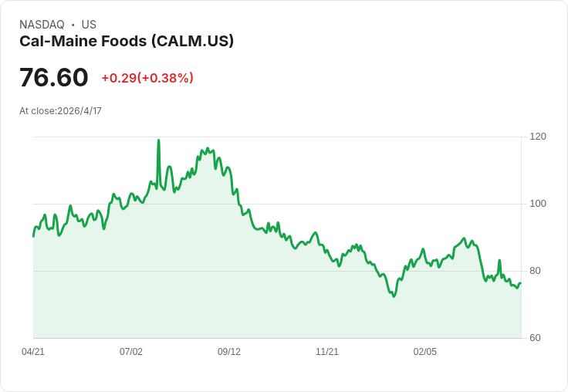The image size is (568, 392).
Task: Click the At close:2026/4/17 timestamp
Action: click(60, 110)
